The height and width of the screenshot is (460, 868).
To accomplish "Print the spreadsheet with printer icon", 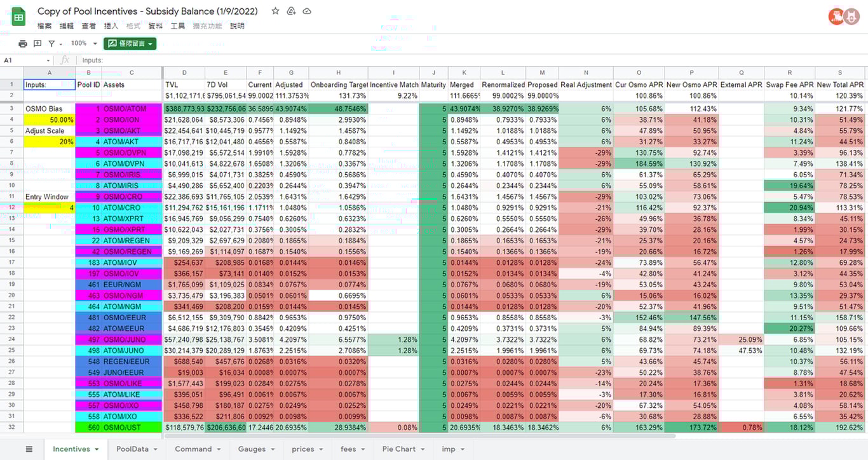I will [23, 43].
